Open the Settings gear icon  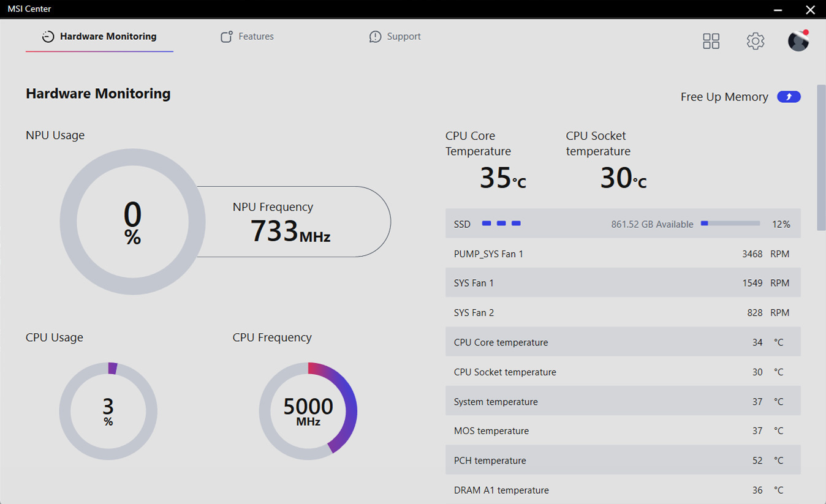756,41
